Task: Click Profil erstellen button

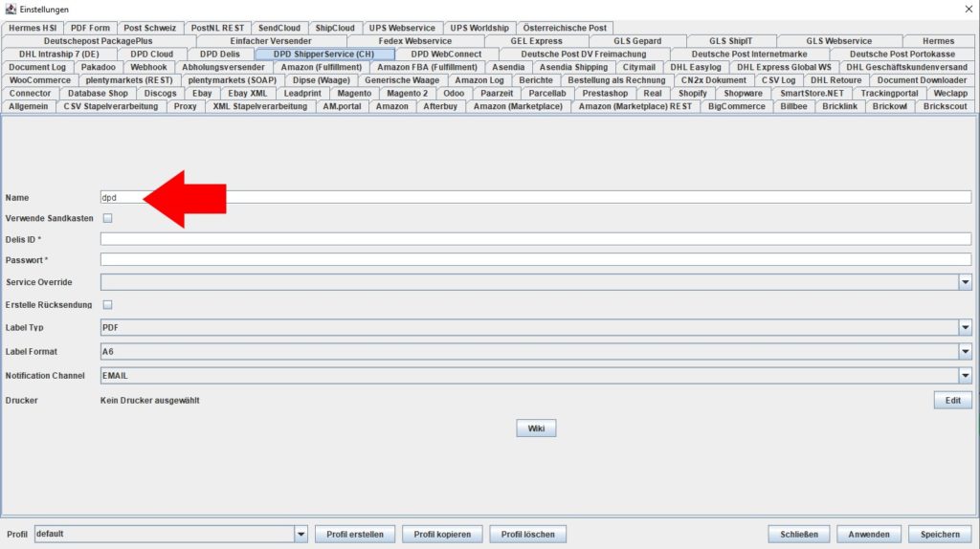Action: pos(354,534)
